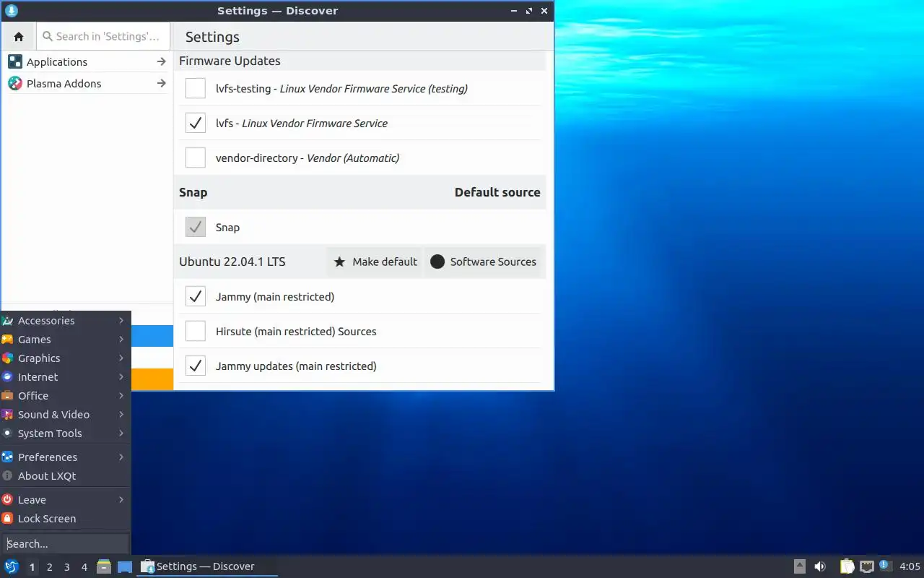Expand the Internet menu category
924x578 pixels.
(65, 377)
